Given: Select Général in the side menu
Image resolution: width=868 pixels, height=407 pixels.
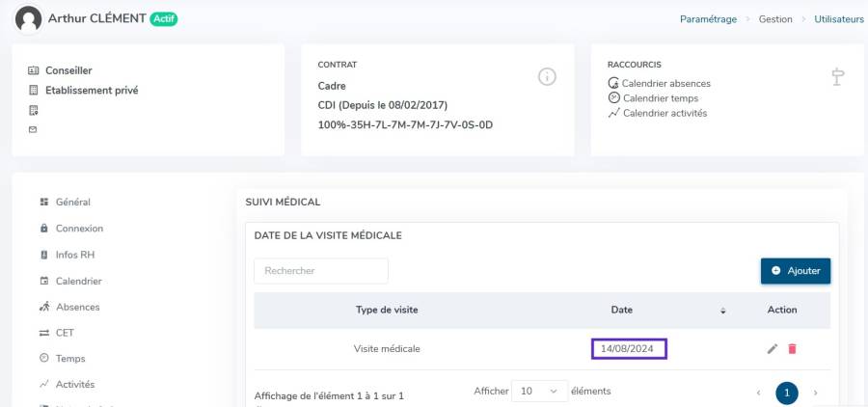Looking at the screenshot, I should click(x=72, y=203).
